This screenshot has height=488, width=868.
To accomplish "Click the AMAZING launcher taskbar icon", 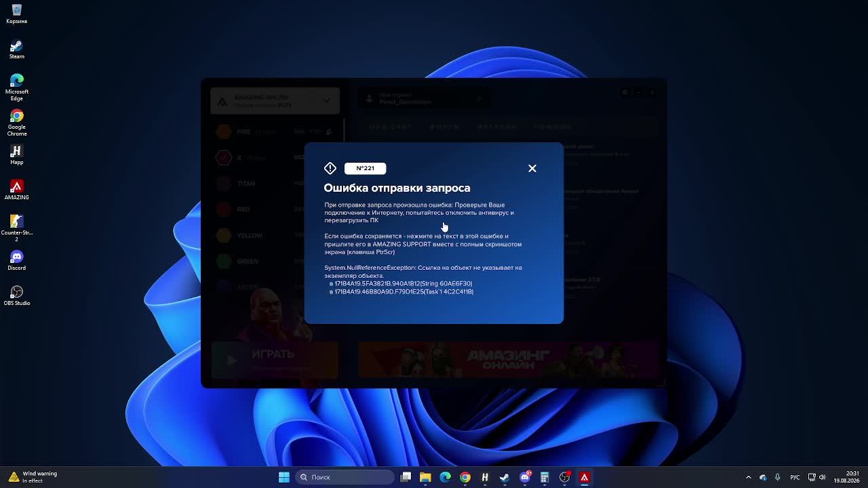I will pyautogui.click(x=585, y=477).
